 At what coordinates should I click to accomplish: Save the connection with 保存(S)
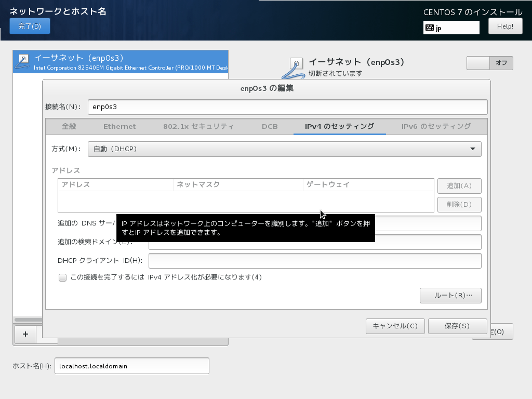coord(457,326)
